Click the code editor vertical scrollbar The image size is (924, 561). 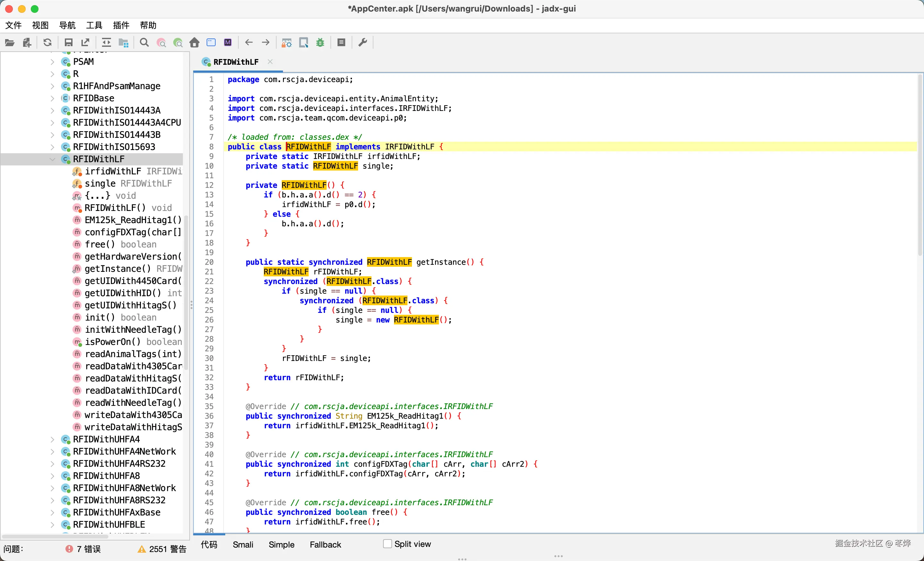[x=920, y=165]
